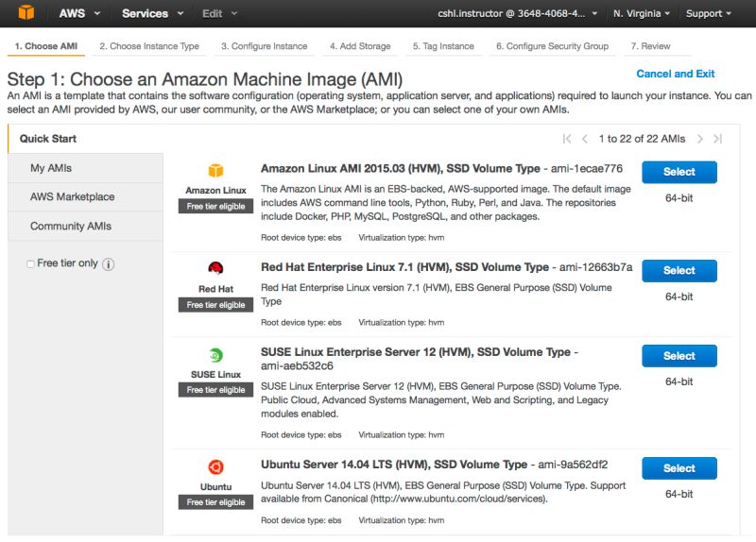This screenshot has width=756, height=542.
Task: Click Red Hat Free tier eligible badge
Action: tap(215, 305)
